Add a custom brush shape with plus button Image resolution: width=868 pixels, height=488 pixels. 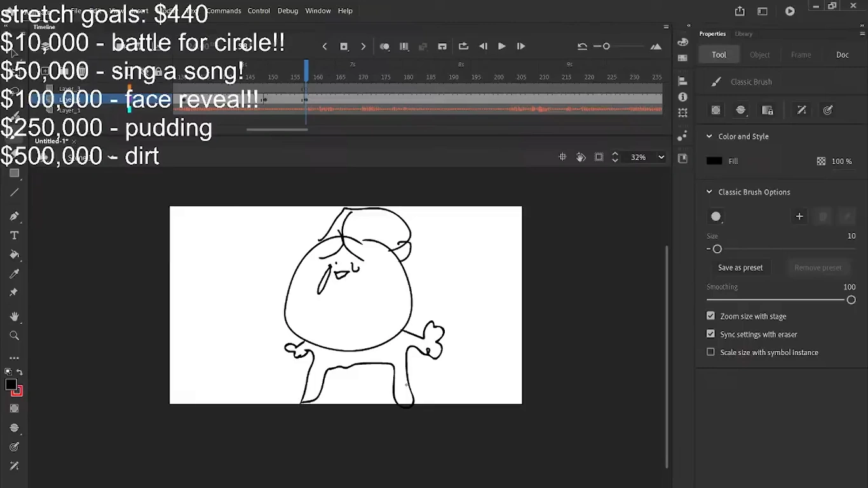point(799,217)
